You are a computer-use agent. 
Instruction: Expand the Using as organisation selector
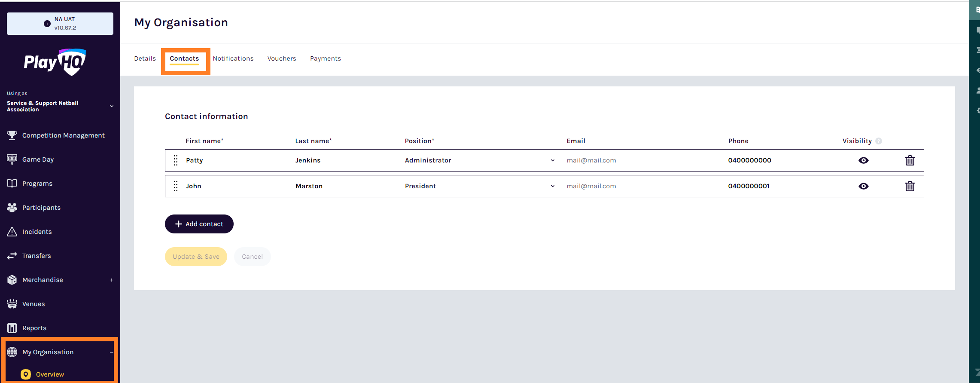[60, 106]
